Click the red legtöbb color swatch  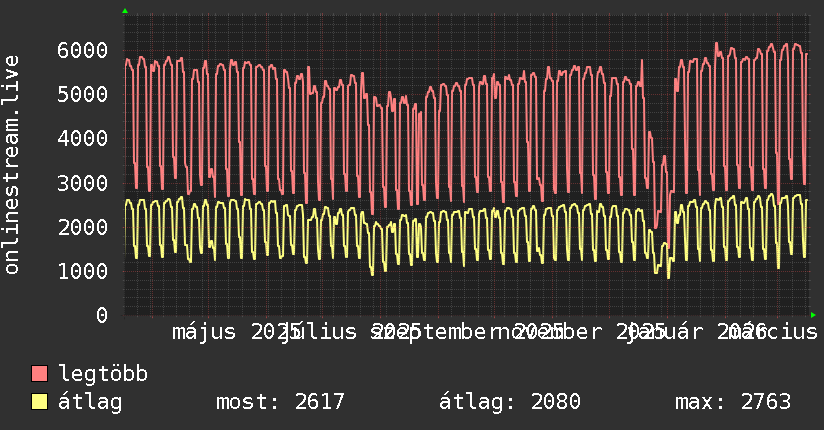[x=39, y=374]
